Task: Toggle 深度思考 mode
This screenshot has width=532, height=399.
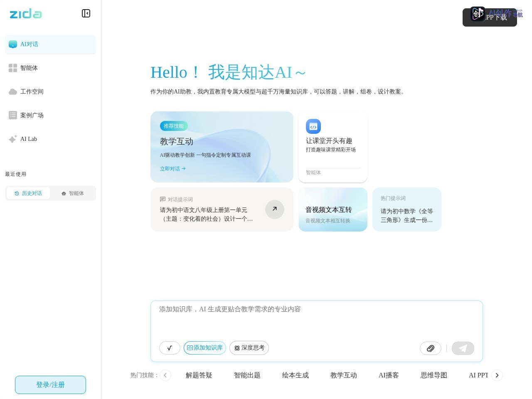Action: point(249,348)
